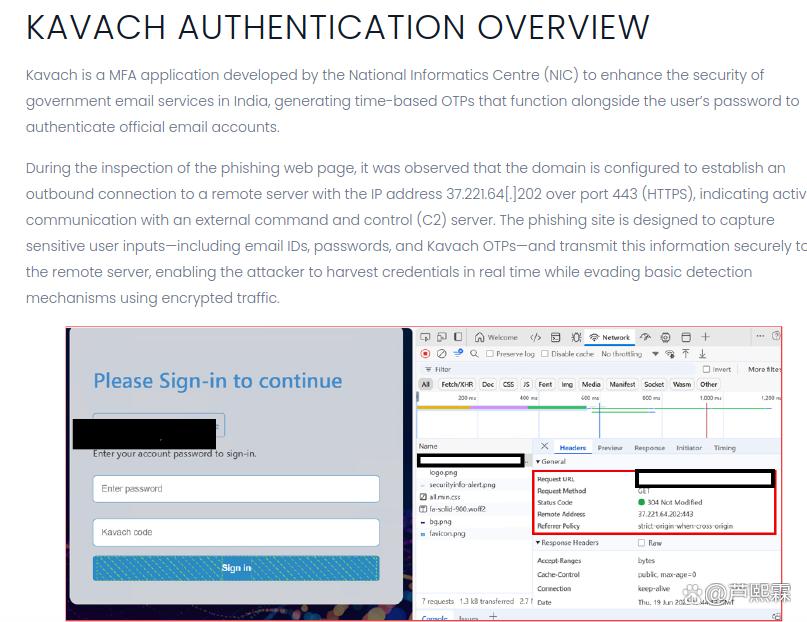This screenshot has width=807, height=622.
Task: Click the network search magnifier icon
Action: click(475, 353)
